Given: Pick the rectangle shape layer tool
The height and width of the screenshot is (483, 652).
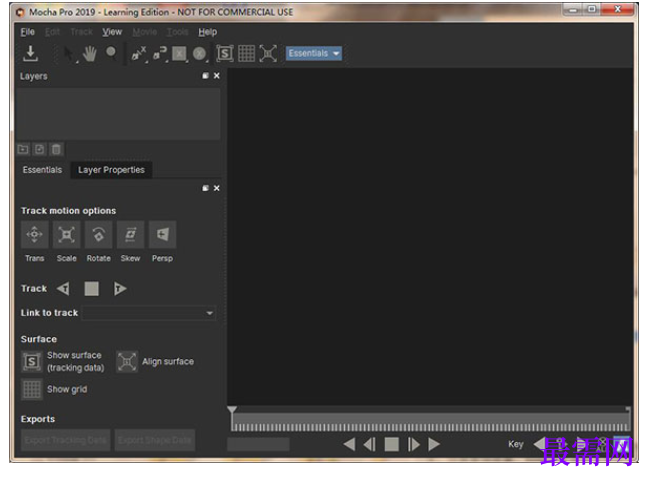Looking at the screenshot, I should (x=179, y=54).
